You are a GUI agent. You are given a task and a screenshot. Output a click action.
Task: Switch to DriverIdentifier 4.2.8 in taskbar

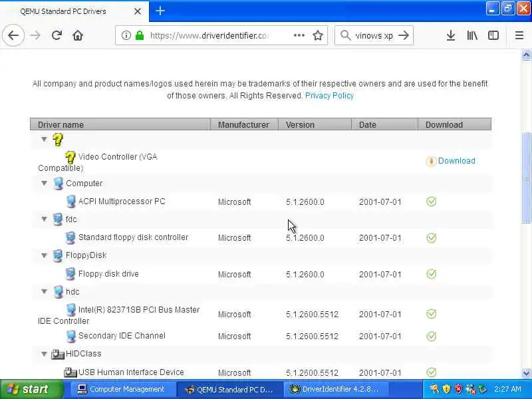tap(334, 389)
